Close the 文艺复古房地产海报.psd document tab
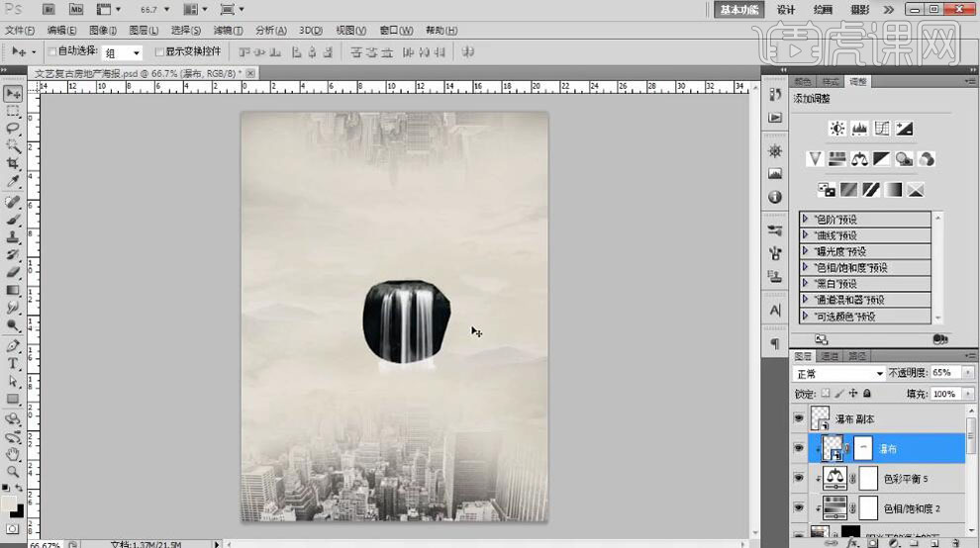This screenshot has height=548, width=980. pos(250,73)
